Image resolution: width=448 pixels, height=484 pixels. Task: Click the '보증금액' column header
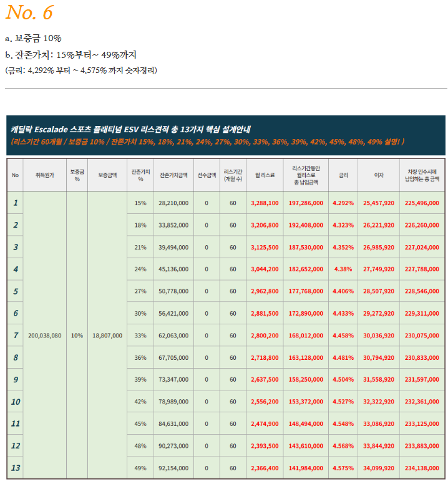click(x=107, y=175)
